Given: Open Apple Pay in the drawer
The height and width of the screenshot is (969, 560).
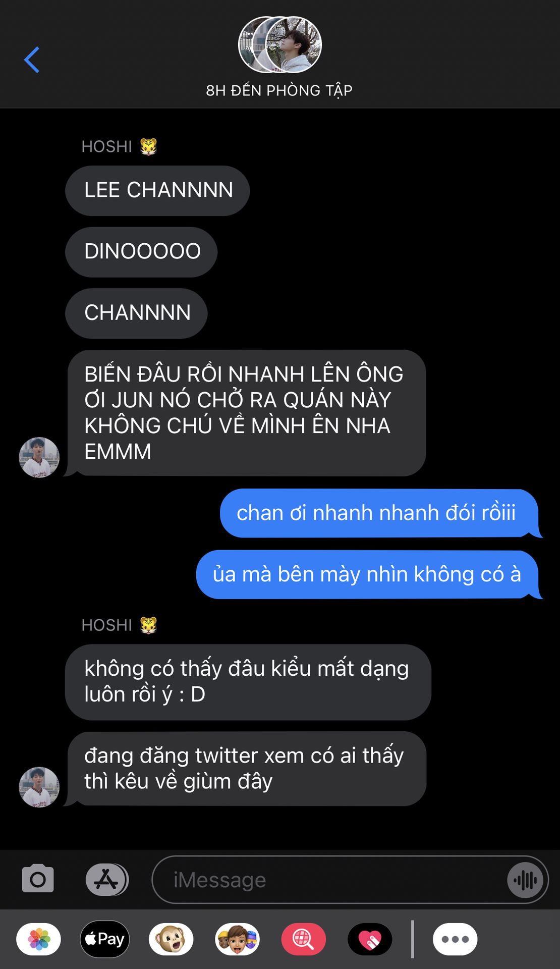Looking at the screenshot, I should [105, 939].
